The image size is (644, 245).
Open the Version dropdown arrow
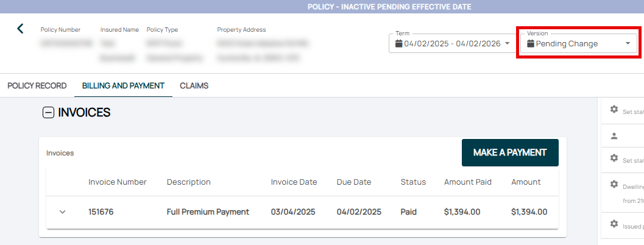(628, 44)
